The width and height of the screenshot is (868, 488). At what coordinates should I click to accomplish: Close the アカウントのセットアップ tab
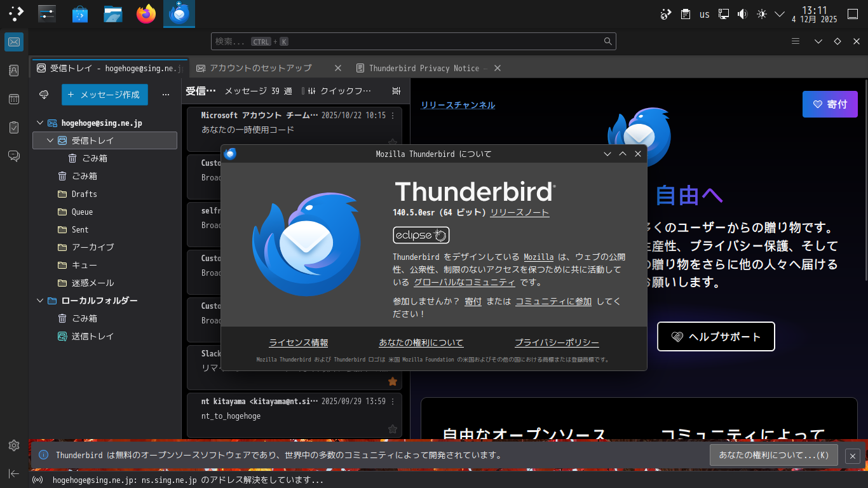(x=338, y=68)
